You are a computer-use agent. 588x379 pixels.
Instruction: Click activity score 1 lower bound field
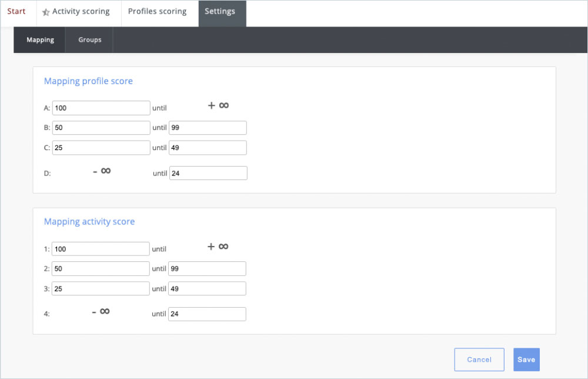pyautogui.click(x=101, y=249)
